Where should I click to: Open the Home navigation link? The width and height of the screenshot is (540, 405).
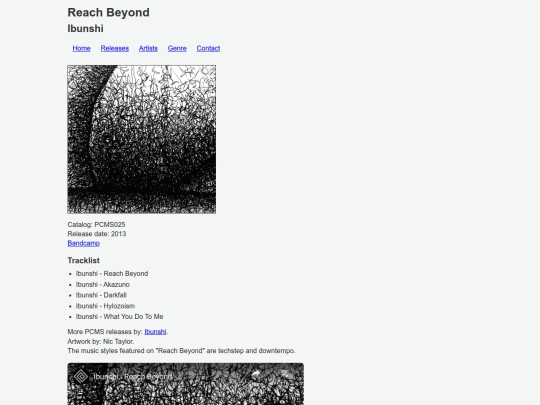pyautogui.click(x=81, y=48)
